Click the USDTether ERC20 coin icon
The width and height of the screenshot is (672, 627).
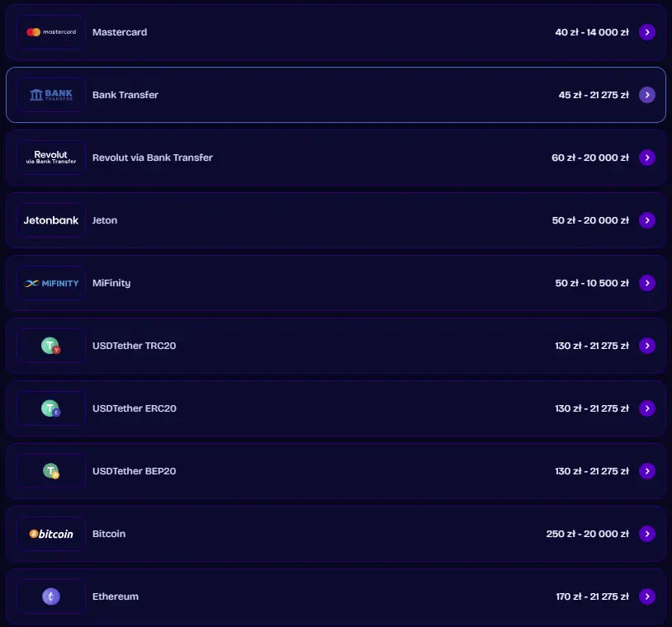click(51, 408)
